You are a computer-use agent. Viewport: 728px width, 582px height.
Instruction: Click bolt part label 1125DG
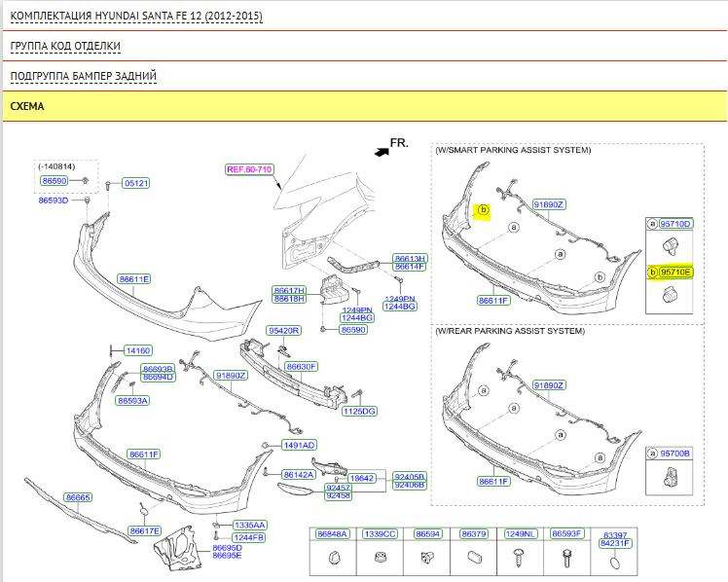pyautogui.click(x=359, y=412)
